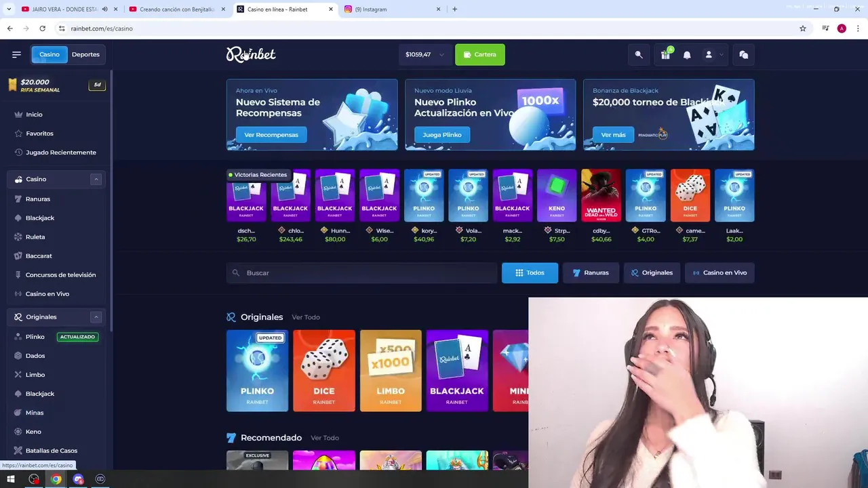Image resolution: width=868 pixels, height=488 pixels.
Task: Bookmark this page with the star
Action: [x=803, y=28]
